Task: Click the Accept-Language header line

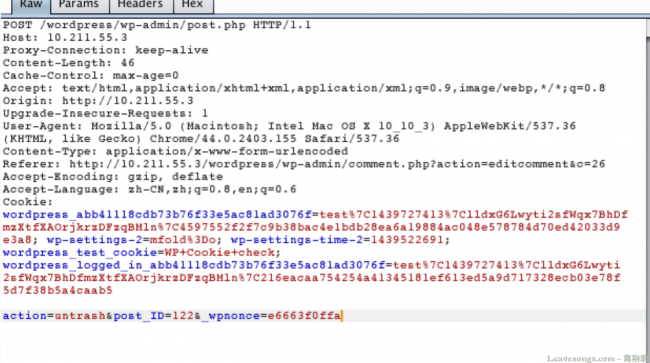Action: [150, 189]
